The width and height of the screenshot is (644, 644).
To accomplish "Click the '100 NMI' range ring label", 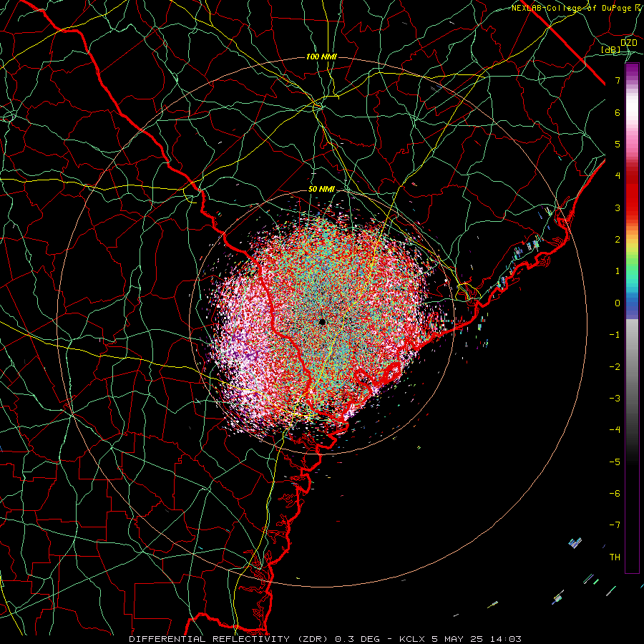I will pos(321,57).
